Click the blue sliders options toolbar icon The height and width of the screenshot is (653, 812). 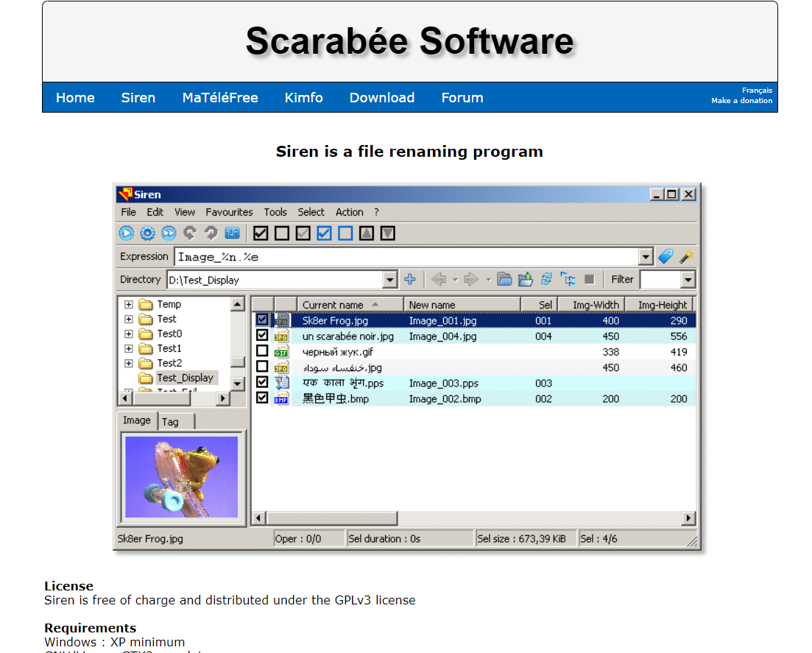click(232, 233)
